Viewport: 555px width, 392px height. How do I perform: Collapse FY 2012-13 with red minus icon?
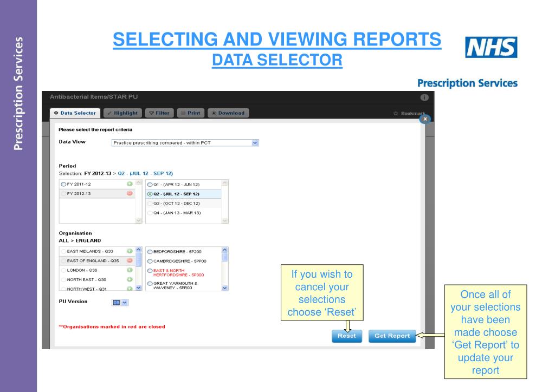point(130,193)
